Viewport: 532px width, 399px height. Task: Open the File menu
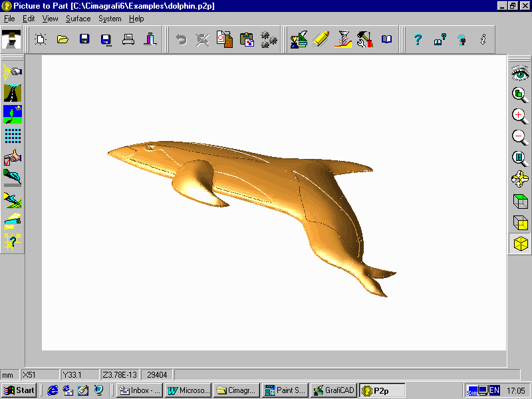[x=9, y=19]
